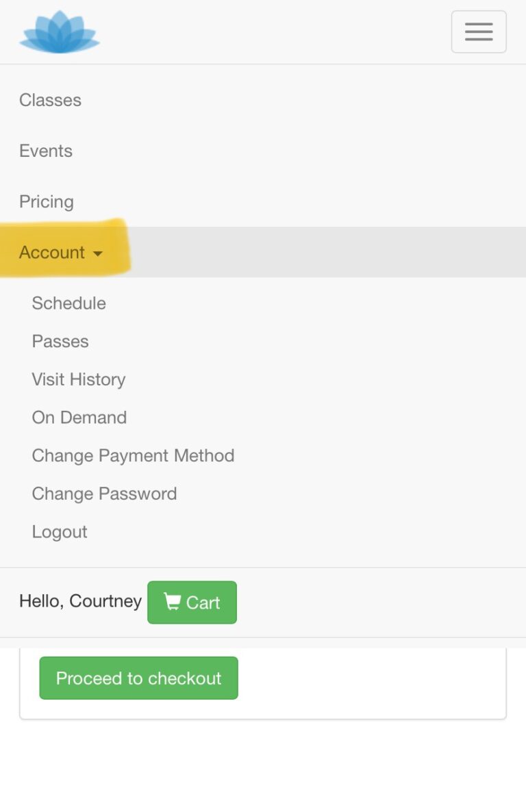
Task: View Passes in the Account submenu
Action: point(60,341)
